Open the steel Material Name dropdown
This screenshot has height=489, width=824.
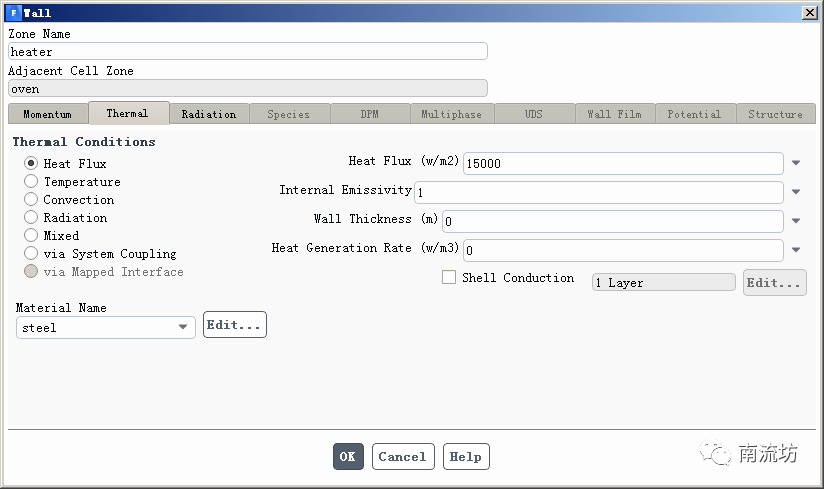pyautogui.click(x=183, y=327)
